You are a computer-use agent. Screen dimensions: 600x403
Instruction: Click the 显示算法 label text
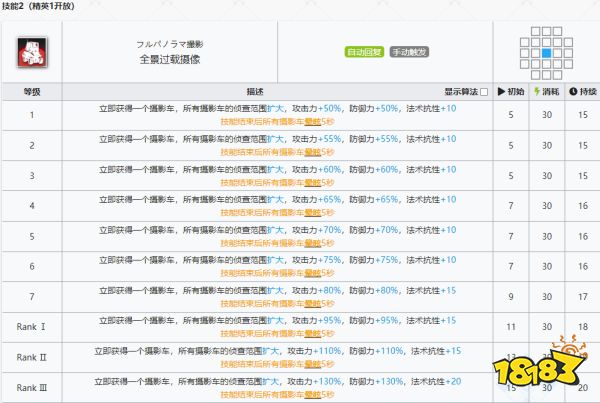461,92
